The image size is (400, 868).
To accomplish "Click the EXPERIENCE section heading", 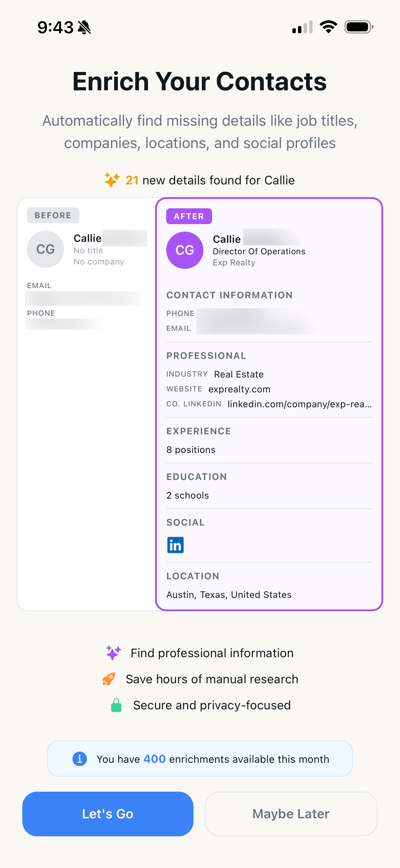I will tap(199, 431).
